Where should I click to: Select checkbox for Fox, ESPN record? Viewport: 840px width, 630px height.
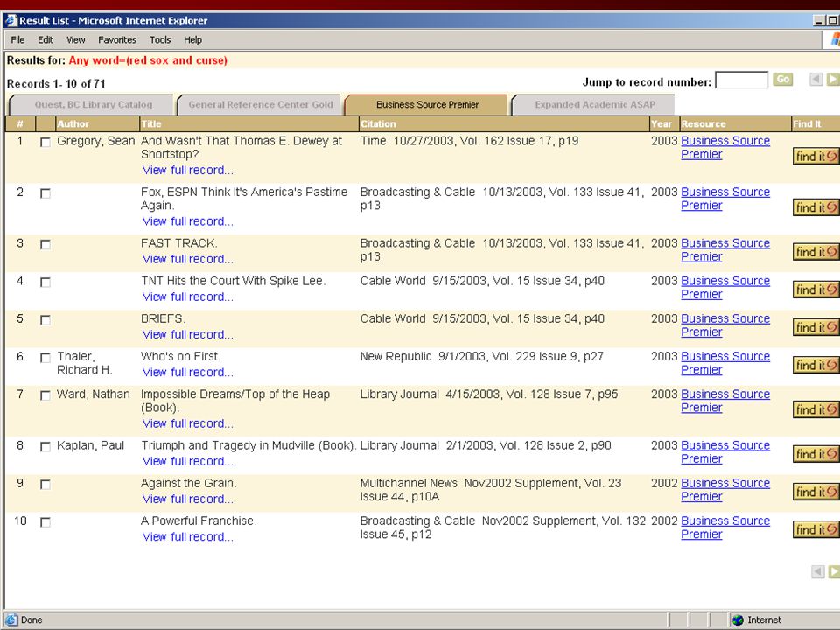(x=45, y=193)
